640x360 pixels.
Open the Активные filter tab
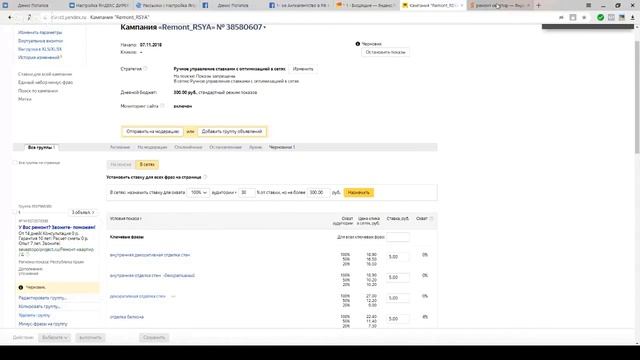pos(120,147)
